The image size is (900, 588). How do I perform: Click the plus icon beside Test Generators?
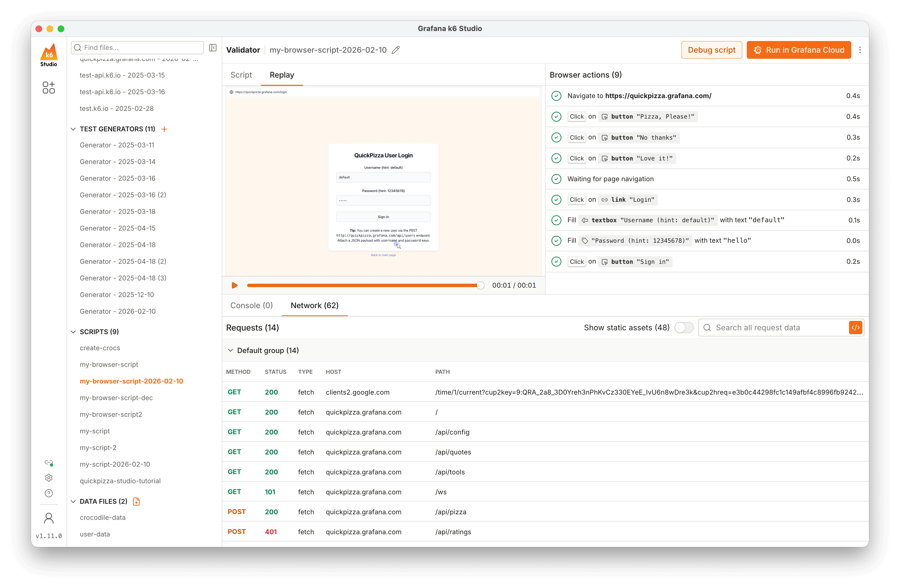click(x=164, y=129)
